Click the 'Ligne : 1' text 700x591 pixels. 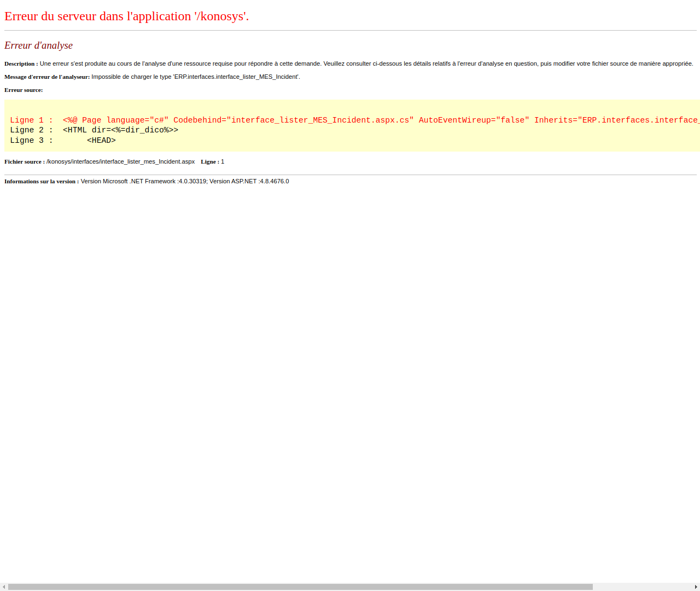click(x=212, y=161)
